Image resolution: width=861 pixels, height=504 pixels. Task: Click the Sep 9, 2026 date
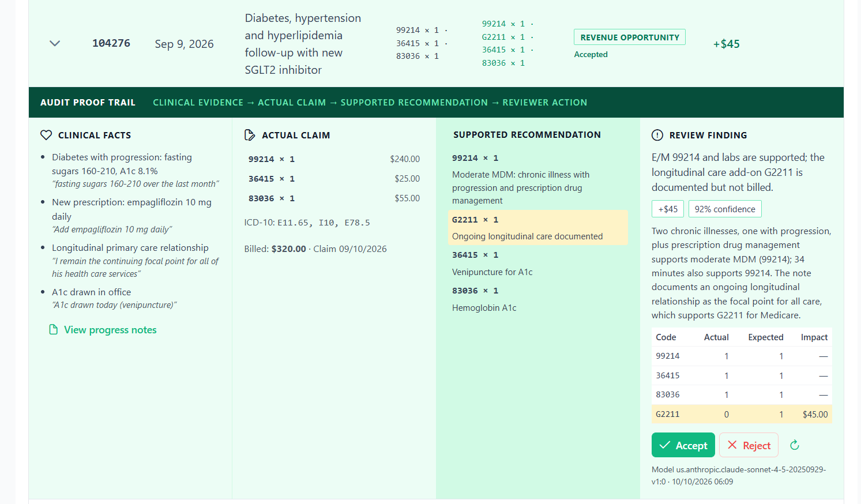(x=184, y=44)
